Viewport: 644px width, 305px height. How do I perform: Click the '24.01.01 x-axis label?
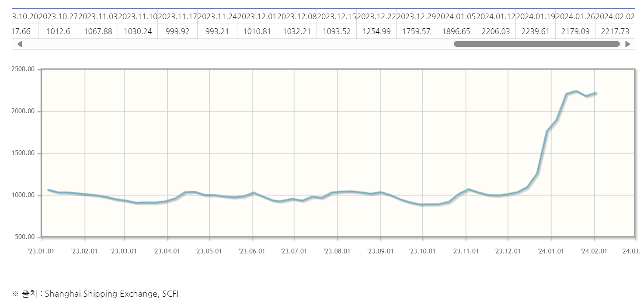pyautogui.click(x=551, y=251)
